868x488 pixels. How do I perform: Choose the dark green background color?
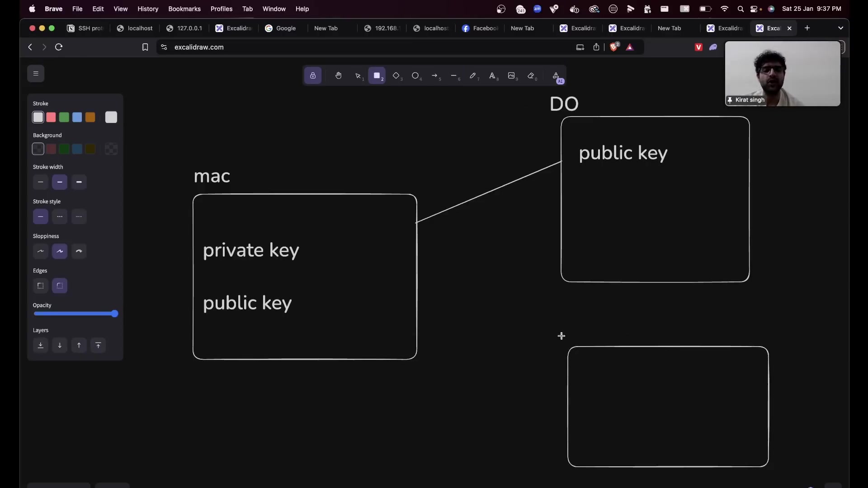[x=64, y=149]
